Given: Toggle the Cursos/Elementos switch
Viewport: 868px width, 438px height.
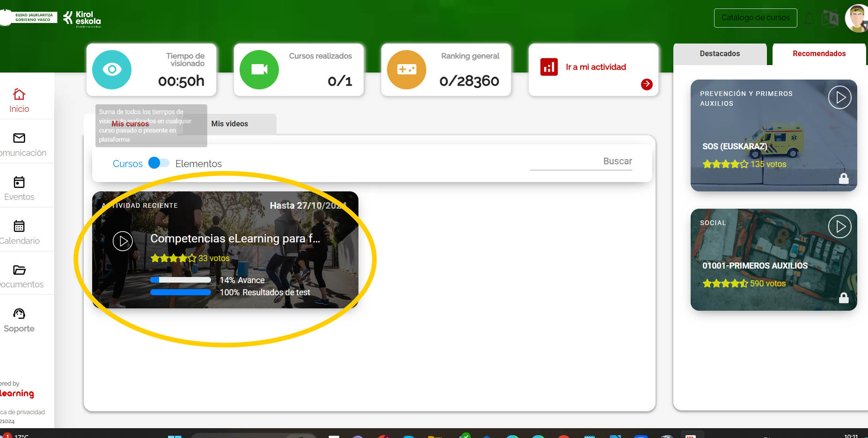Looking at the screenshot, I should 159,163.
